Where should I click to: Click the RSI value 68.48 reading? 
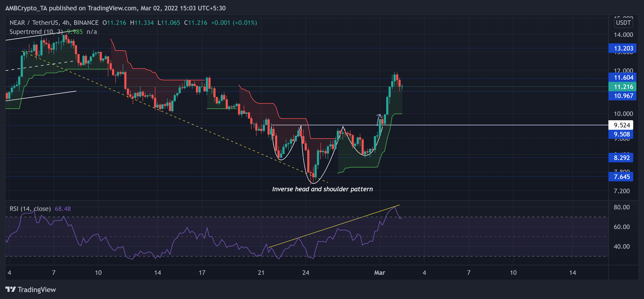click(x=63, y=209)
